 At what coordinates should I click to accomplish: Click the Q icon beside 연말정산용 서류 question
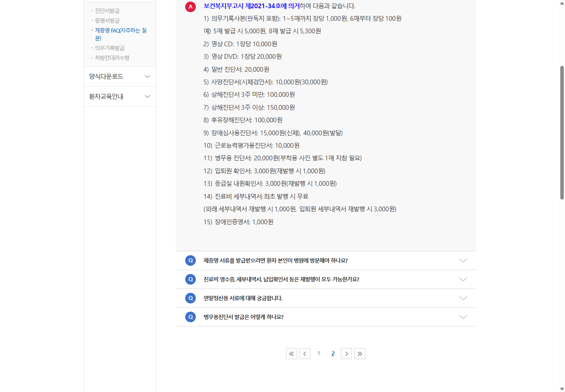click(x=190, y=298)
